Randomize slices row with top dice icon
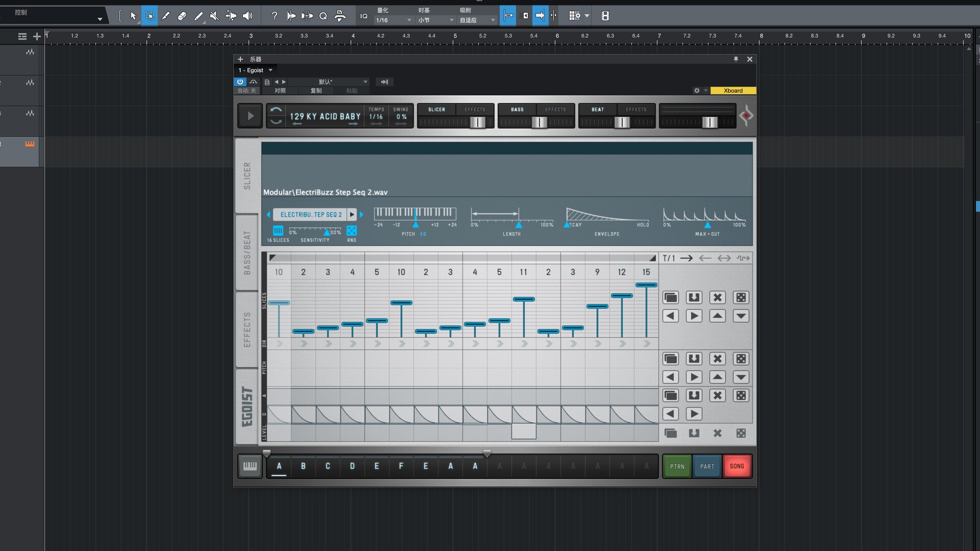Image resolution: width=980 pixels, height=551 pixels. tap(741, 297)
